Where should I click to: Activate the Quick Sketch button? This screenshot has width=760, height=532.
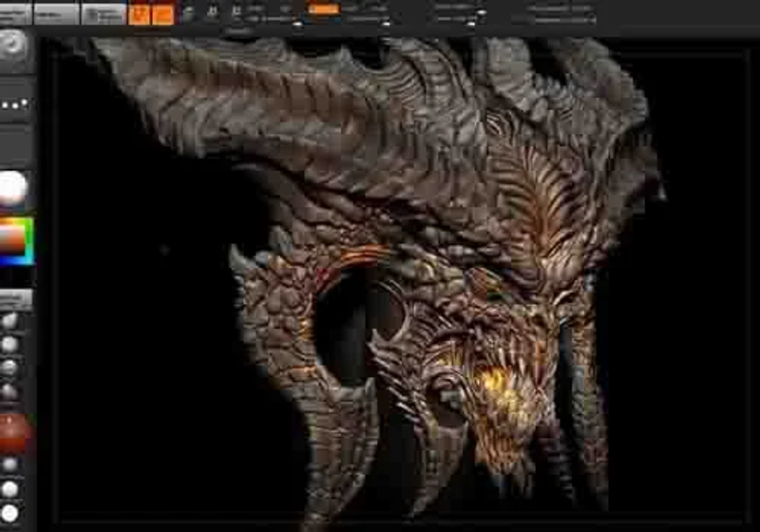click(104, 14)
